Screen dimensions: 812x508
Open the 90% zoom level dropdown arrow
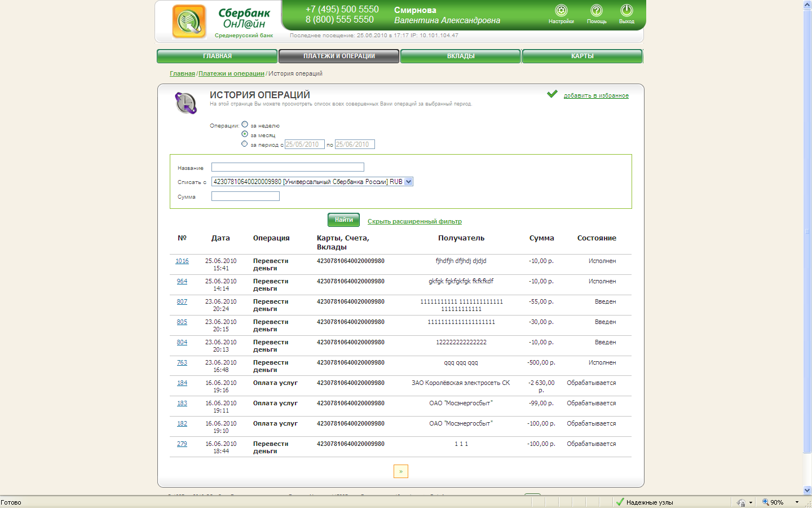797,502
